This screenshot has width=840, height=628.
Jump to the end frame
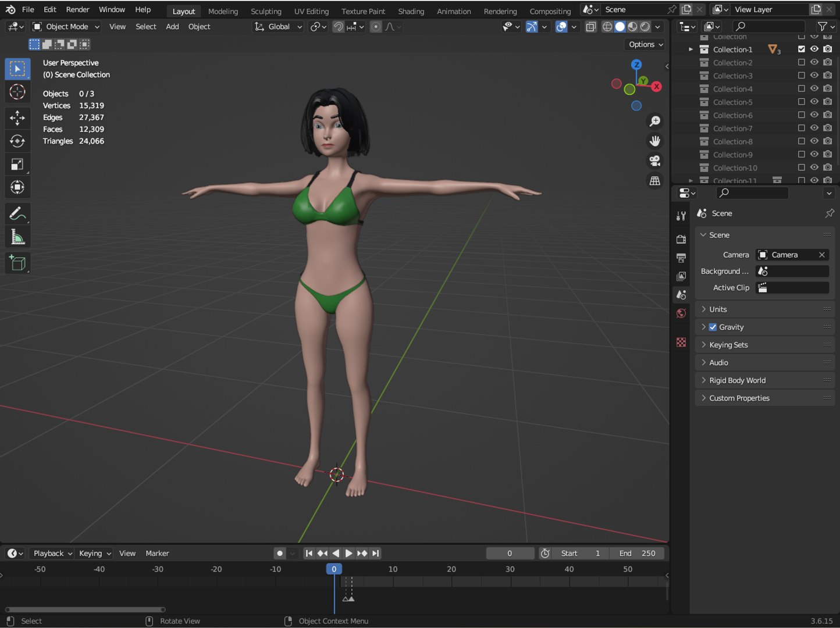375,554
